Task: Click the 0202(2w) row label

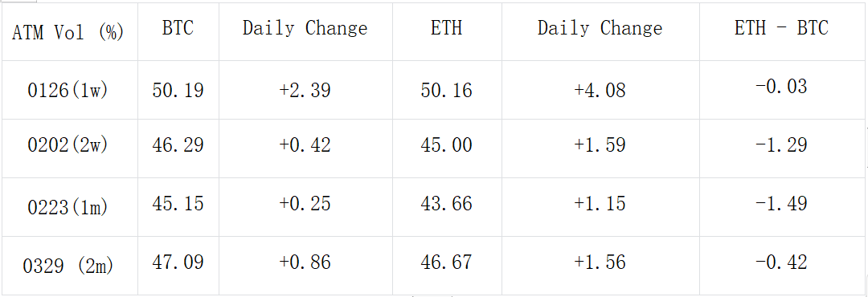Action: click(70, 148)
